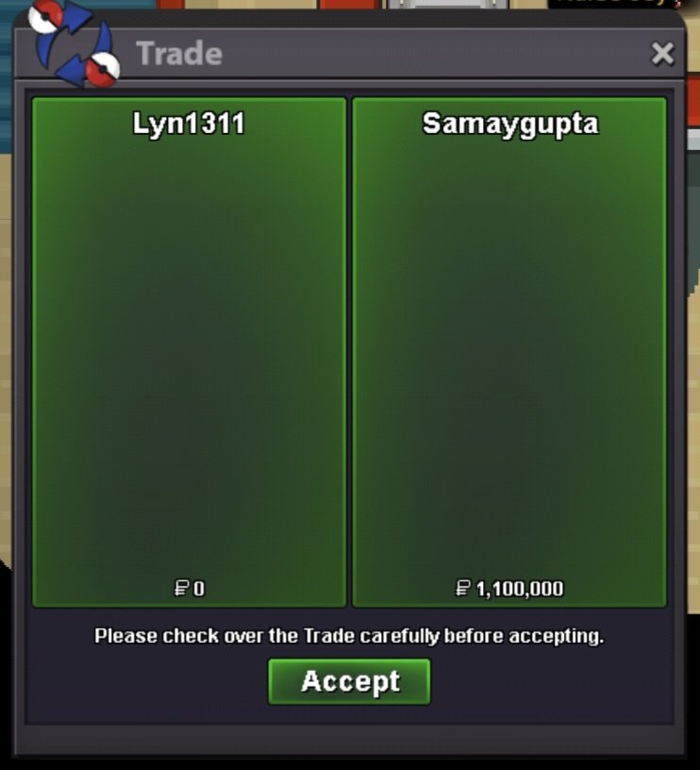This screenshot has width=700, height=770.
Task: Click the lower Poké Ball in trade icon
Action: tap(103, 70)
